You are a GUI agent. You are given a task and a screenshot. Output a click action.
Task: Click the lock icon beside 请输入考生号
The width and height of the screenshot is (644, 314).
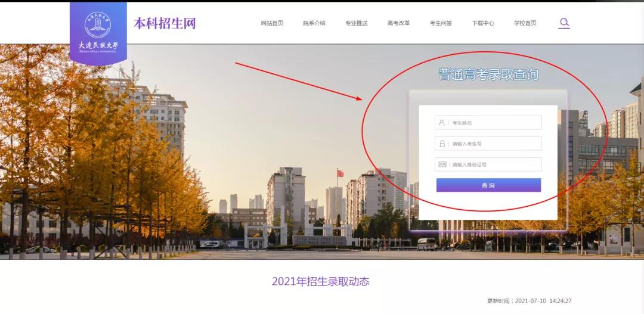point(442,144)
